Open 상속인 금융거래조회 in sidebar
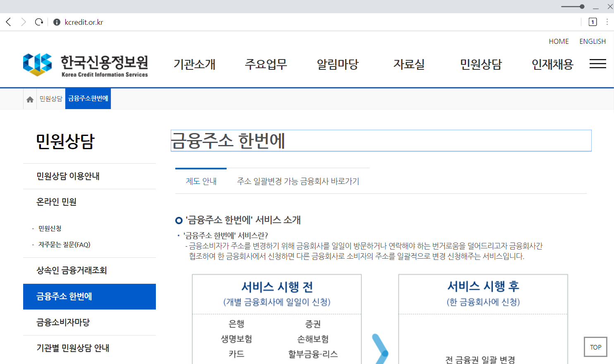 pyautogui.click(x=89, y=270)
